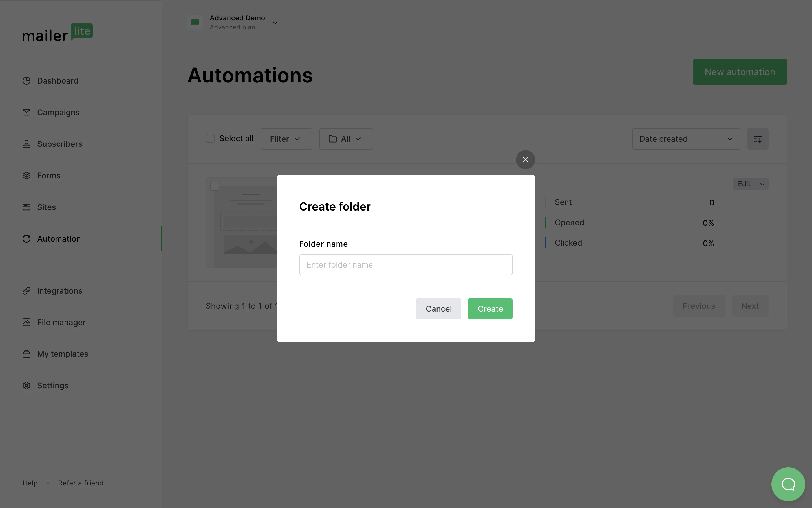Click the Automations page heading
This screenshot has height=508, width=812.
[250, 75]
